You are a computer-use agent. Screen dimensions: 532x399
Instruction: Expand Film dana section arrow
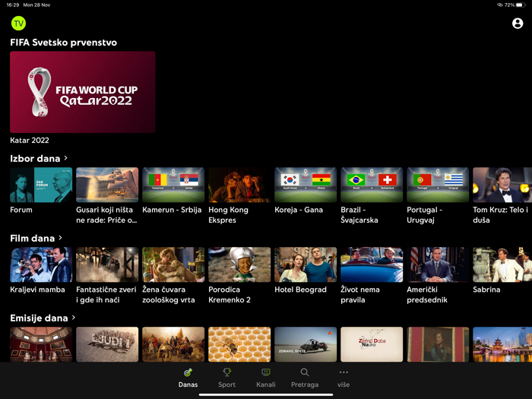pos(60,237)
